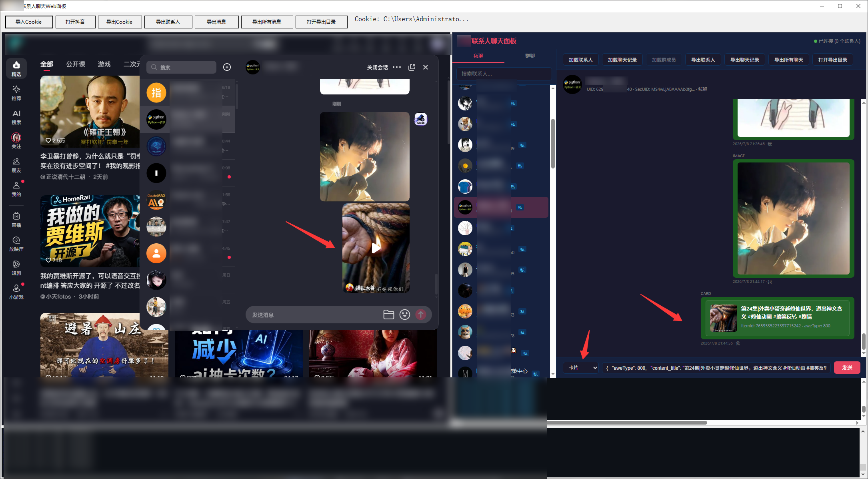Select the 游戏 category tab
This screenshot has height=479, width=868.
104,64
